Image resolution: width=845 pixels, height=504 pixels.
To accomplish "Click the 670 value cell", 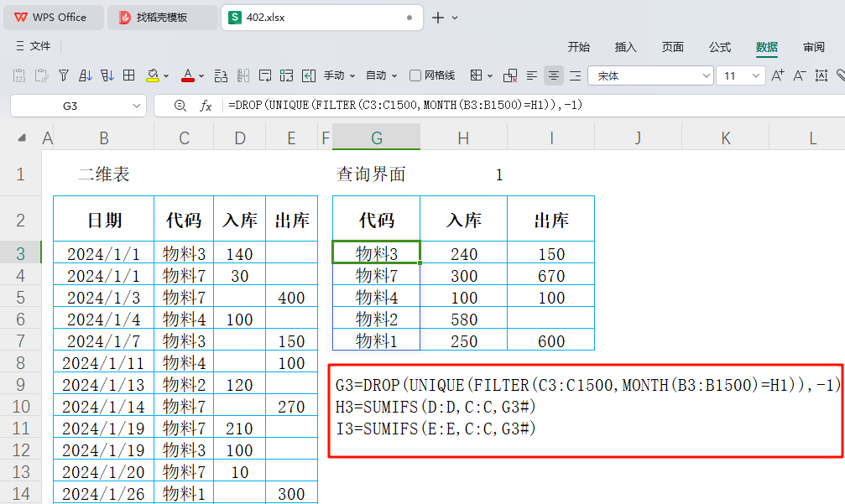I will [551, 276].
